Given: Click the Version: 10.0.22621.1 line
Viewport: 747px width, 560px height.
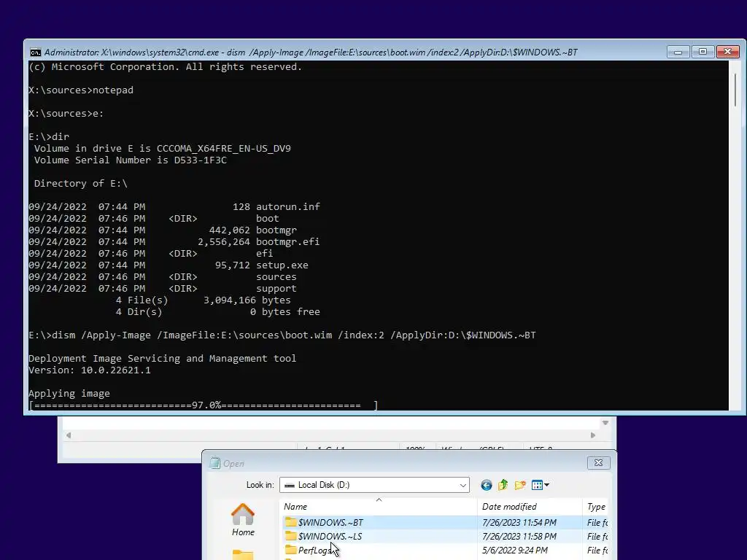Looking at the screenshot, I should (90, 370).
